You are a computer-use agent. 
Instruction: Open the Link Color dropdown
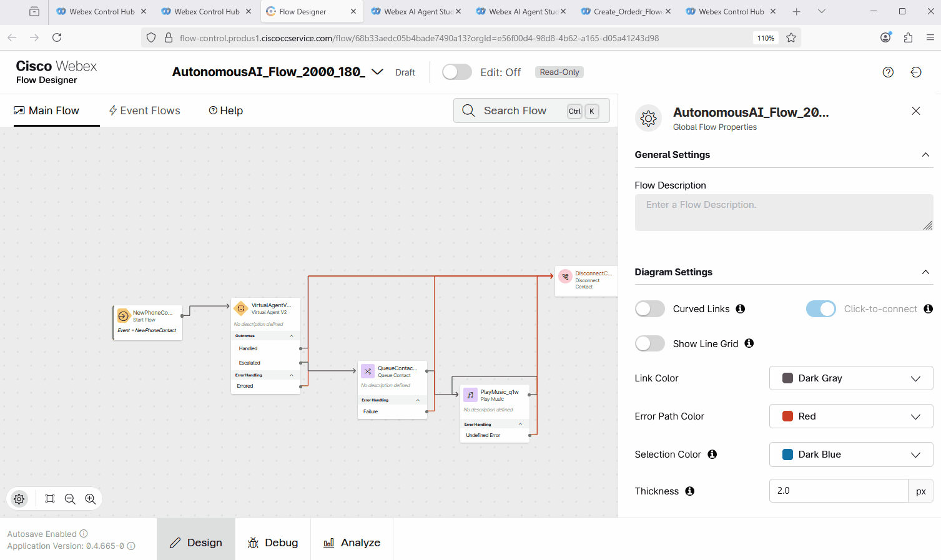pos(850,378)
